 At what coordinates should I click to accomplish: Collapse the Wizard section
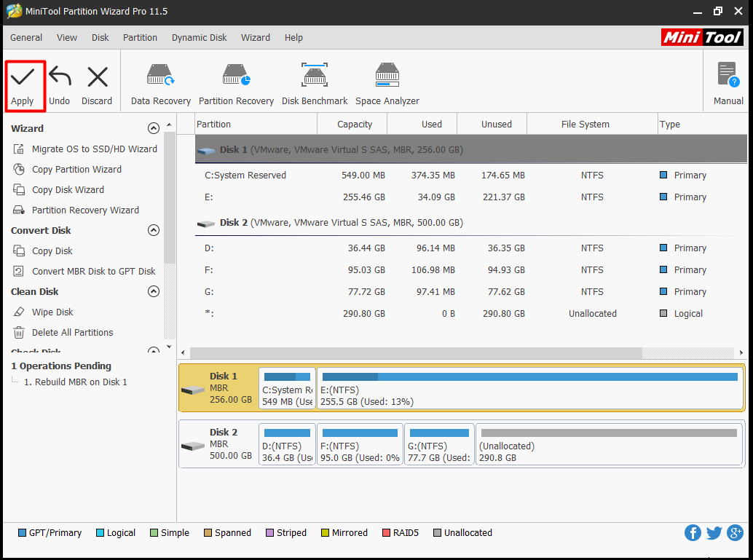[153, 129]
